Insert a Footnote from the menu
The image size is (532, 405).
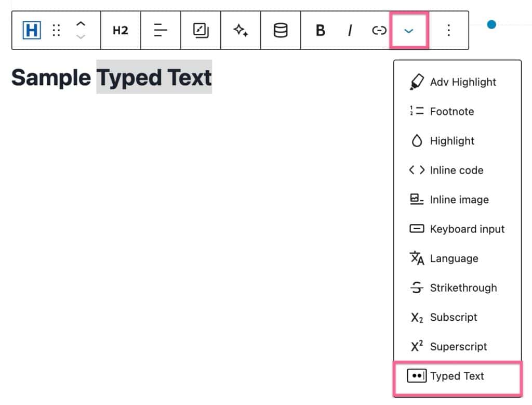(452, 111)
